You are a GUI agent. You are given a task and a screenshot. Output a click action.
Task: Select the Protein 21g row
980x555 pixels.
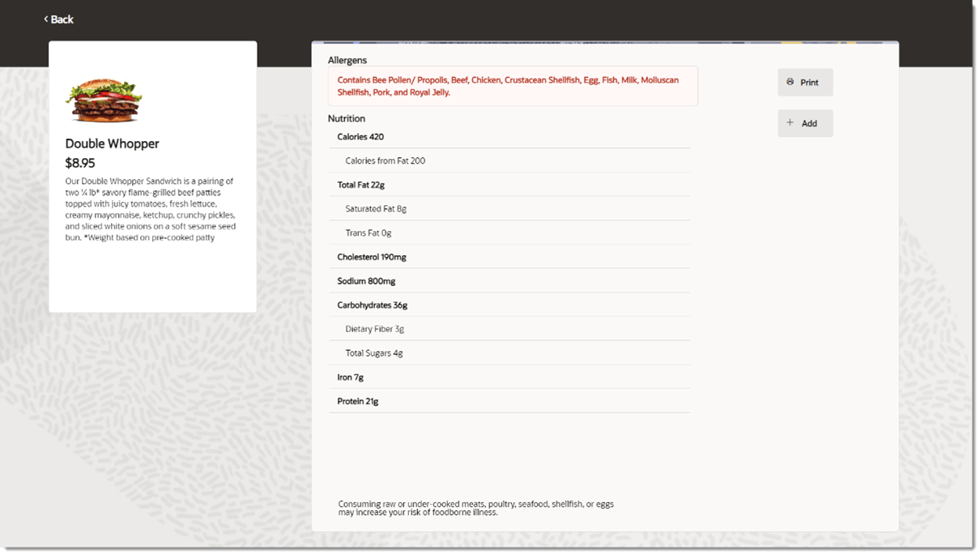pos(509,401)
